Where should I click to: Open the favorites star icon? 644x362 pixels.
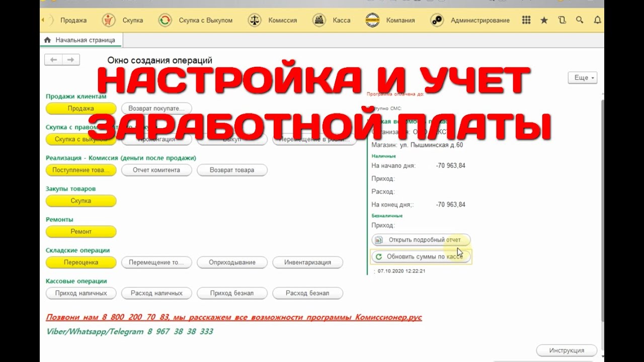tap(544, 21)
